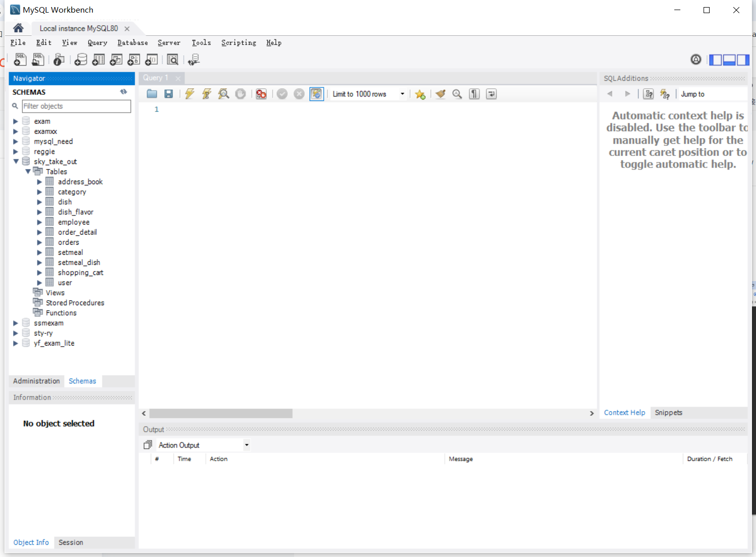Reconnect to DBMS icon
Screen dimensions: 756x557
point(194,60)
